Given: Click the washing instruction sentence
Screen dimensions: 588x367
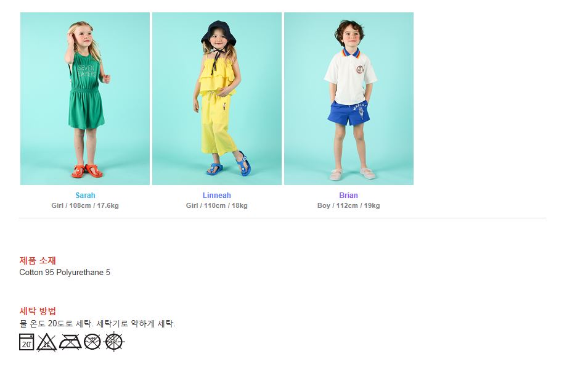Looking at the screenshot, I should click(97, 323).
